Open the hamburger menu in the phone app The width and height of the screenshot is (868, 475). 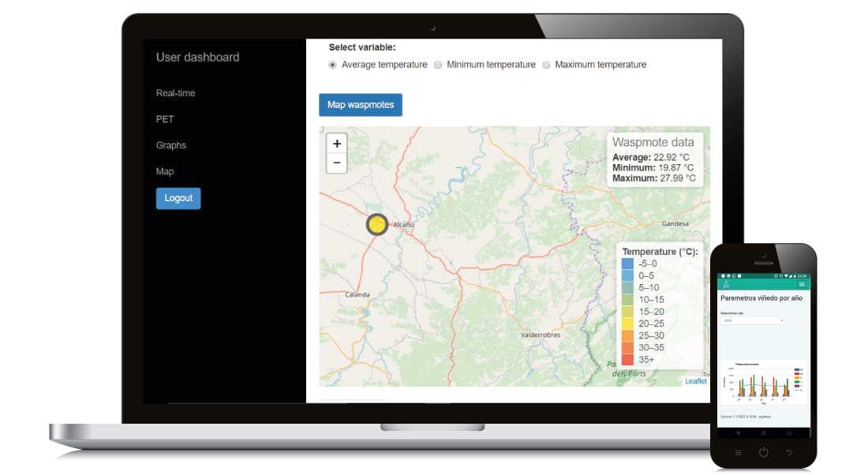tap(801, 285)
